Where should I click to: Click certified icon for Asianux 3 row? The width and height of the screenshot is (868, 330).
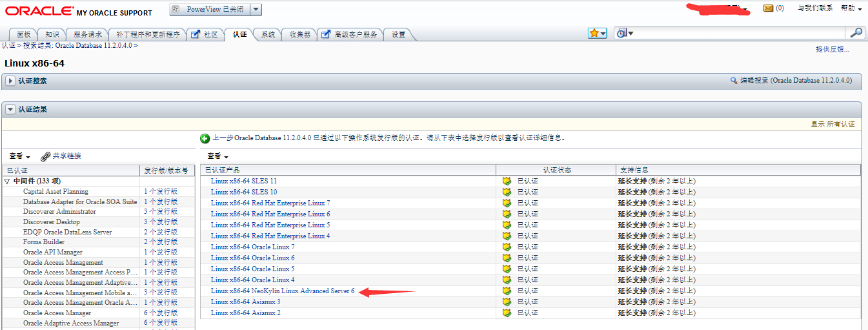[507, 302]
